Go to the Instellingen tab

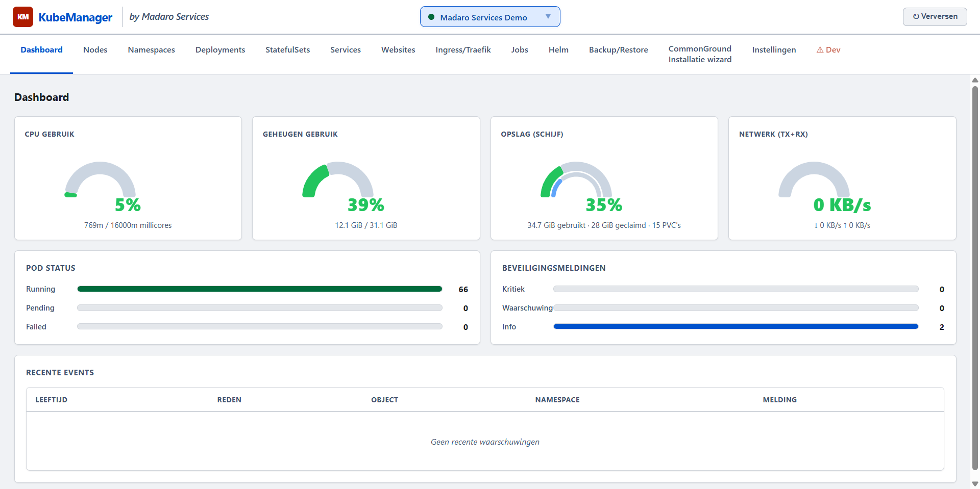pyautogui.click(x=774, y=50)
